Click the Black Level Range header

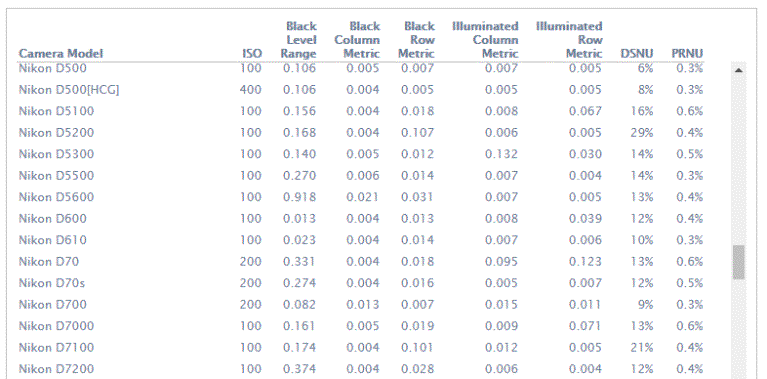tap(298, 40)
